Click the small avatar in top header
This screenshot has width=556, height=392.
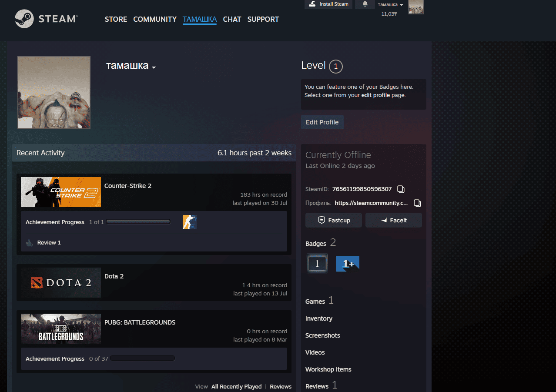point(416,7)
